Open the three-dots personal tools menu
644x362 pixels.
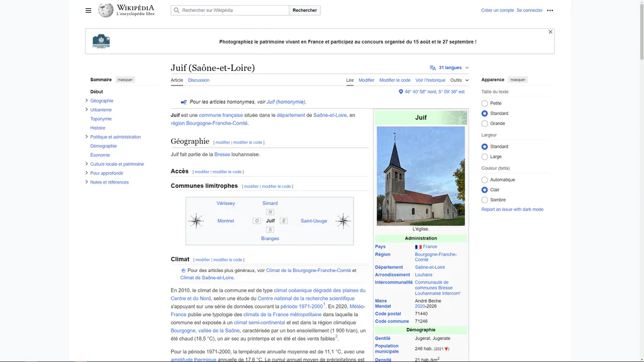pos(550,10)
